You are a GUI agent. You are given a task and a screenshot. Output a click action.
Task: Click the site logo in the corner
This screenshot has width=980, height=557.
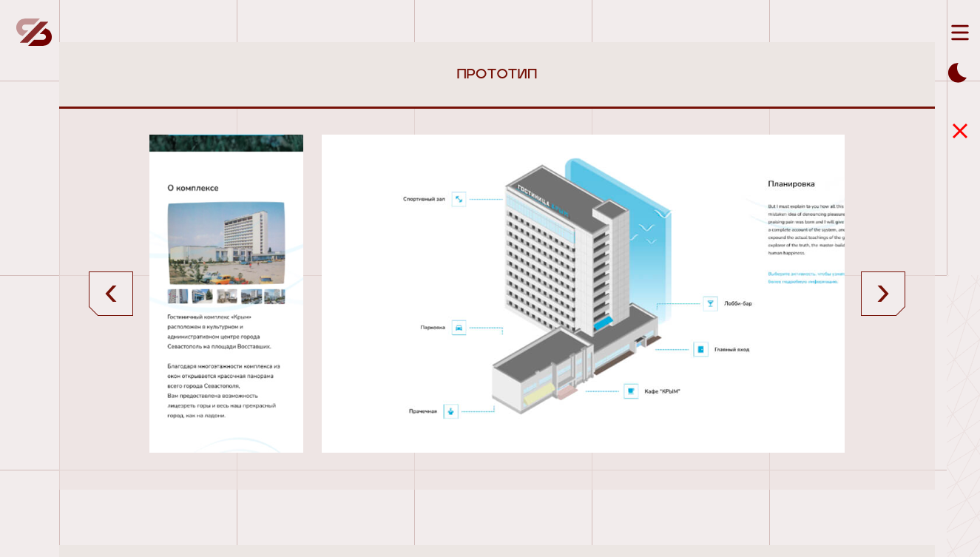pyautogui.click(x=34, y=33)
